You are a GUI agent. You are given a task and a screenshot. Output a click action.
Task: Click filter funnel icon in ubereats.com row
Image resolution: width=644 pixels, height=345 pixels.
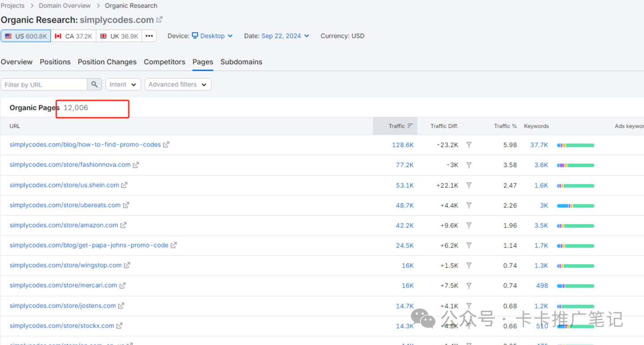point(469,205)
